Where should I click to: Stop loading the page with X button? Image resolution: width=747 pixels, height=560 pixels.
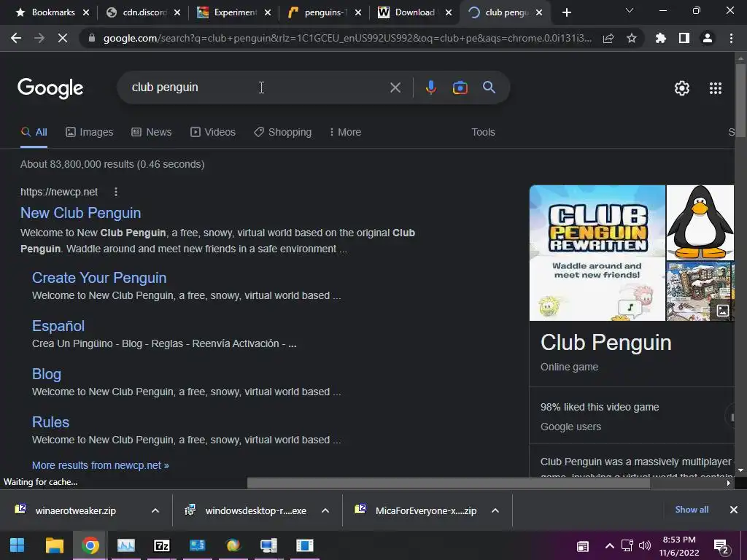coord(63,38)
